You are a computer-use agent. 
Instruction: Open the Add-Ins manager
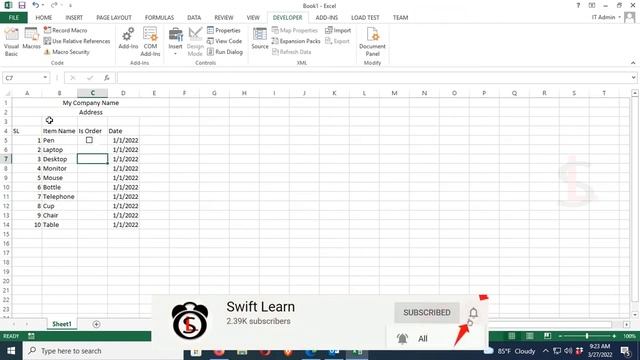click(128, 39)
